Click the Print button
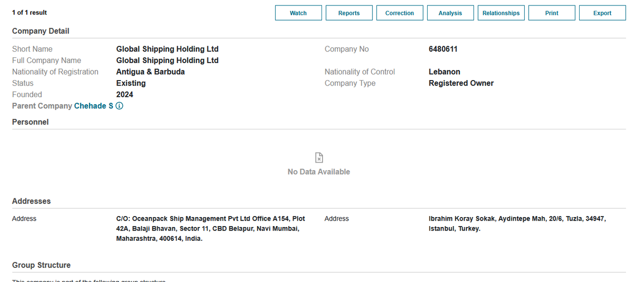This screenshot has width=644, height=282. click(x=551, y=13)
